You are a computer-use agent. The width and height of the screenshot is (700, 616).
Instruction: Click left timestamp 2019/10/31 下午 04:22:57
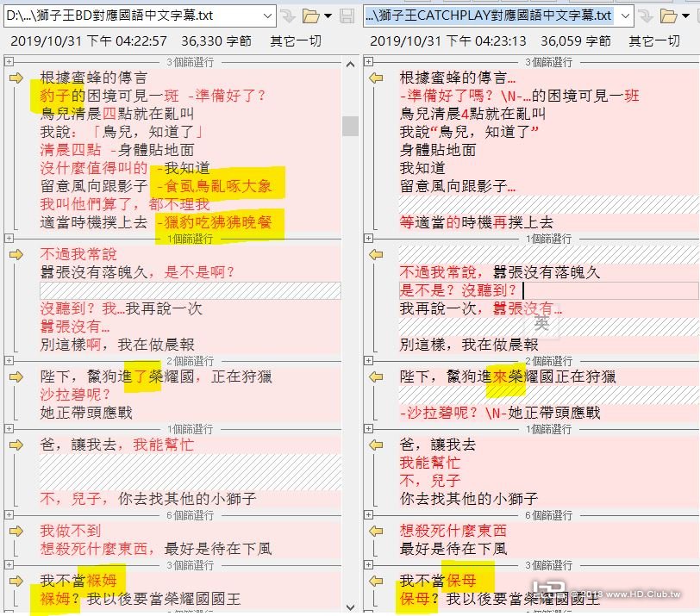click(x=89, y=41)
